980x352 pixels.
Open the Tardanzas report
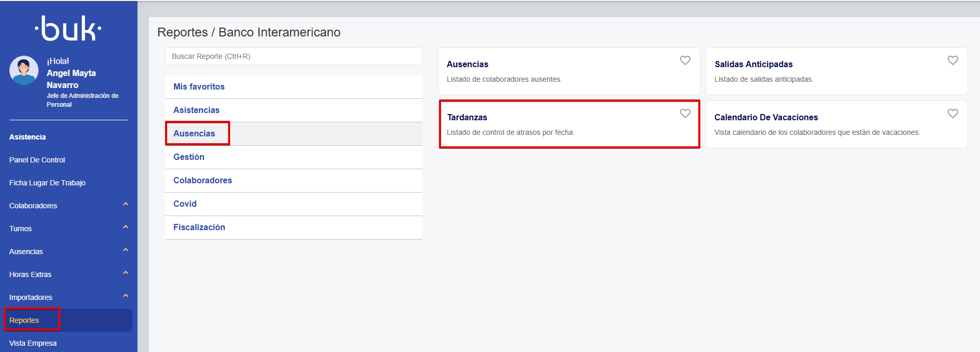[467, 118]
